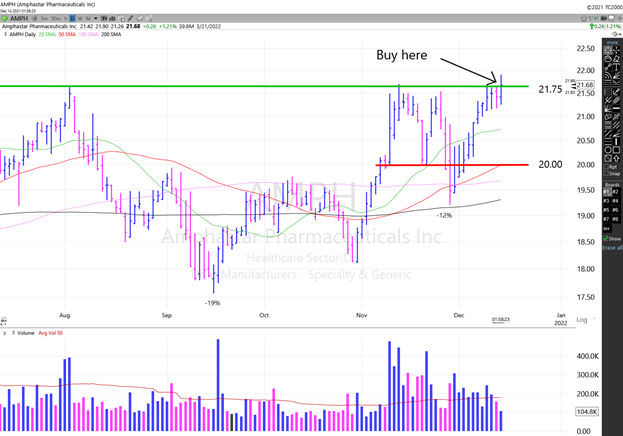Click the plus icon at top right
623x436 pixels.
point(619,18)
